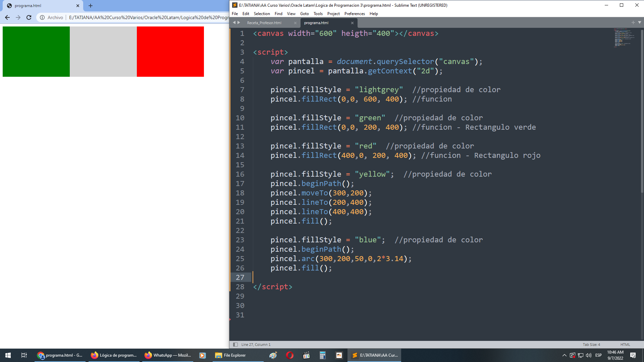Launch Opera browser from taskbar

(290, 355)
